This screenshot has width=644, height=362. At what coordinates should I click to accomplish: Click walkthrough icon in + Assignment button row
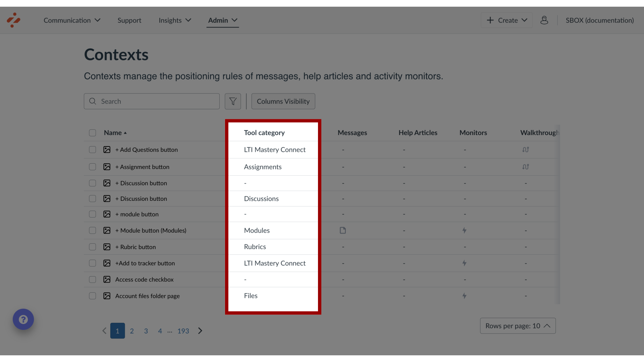point(526,167)
